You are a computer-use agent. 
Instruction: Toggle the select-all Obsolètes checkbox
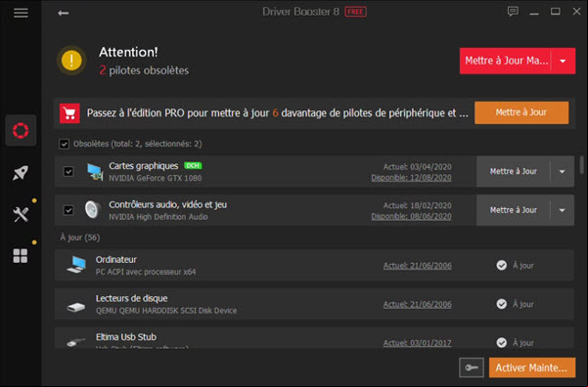tap(65, 144)
